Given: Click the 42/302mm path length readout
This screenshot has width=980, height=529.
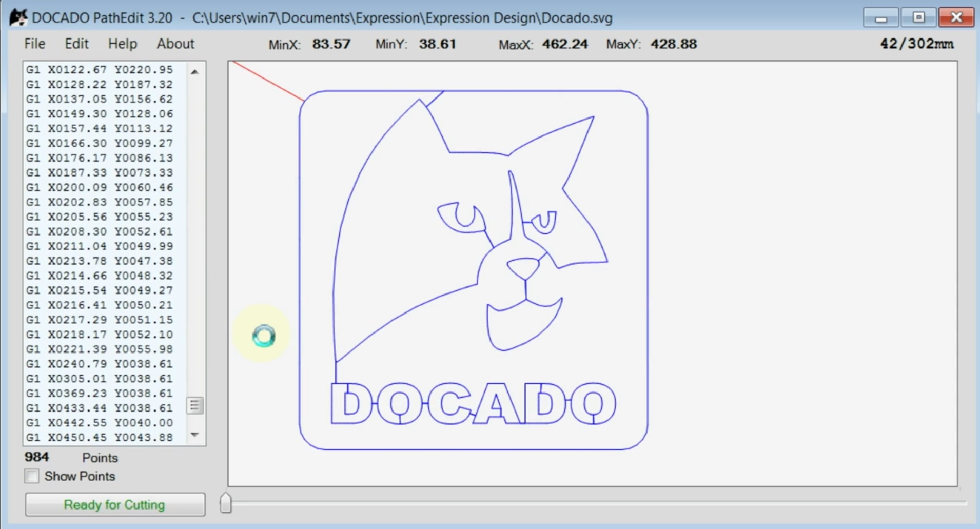Looking at the screenshot, I should click(917, 44).
